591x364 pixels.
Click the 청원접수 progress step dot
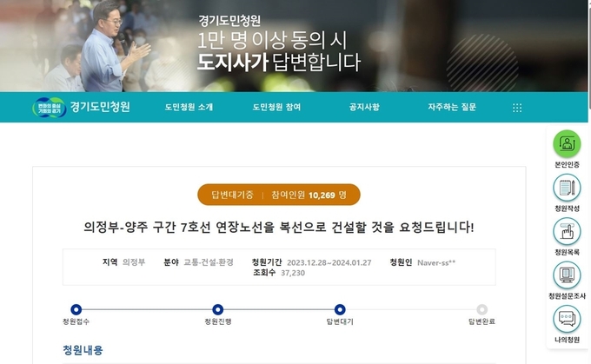click(76, 309)
